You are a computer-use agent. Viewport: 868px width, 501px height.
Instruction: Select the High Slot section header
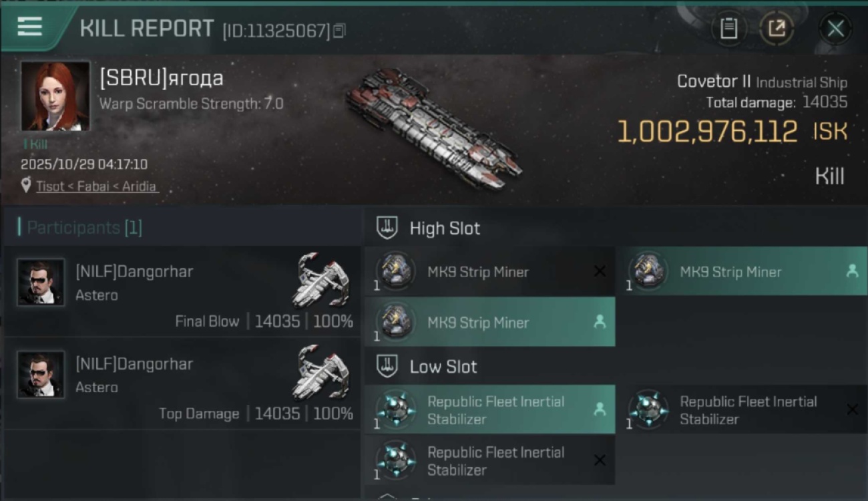(444, 228)
